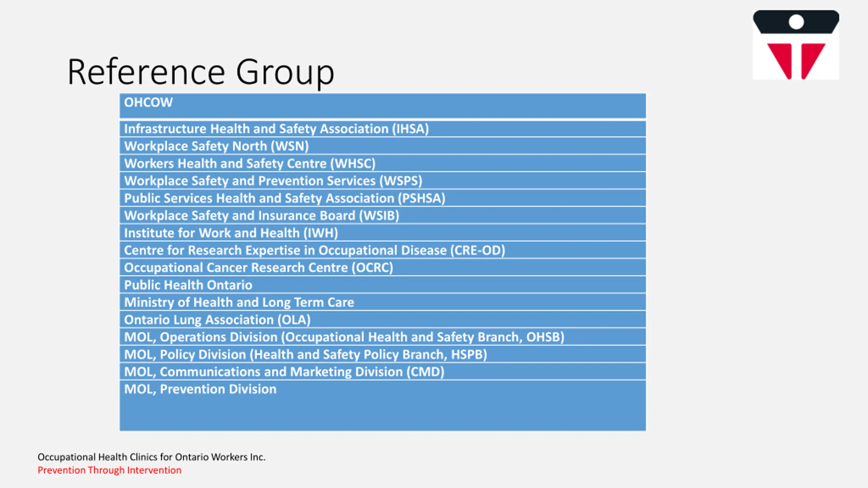Click 'Ontario Lung Association (OLA)' row

pyautogui.click(x=383, y=320)
